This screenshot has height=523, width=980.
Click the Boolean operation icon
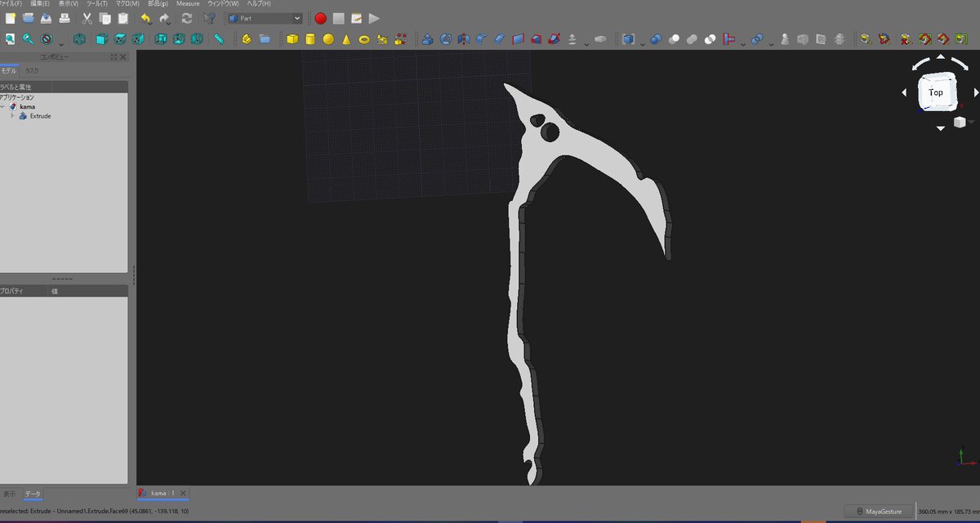pyautogui.click(x=656, y=38)
